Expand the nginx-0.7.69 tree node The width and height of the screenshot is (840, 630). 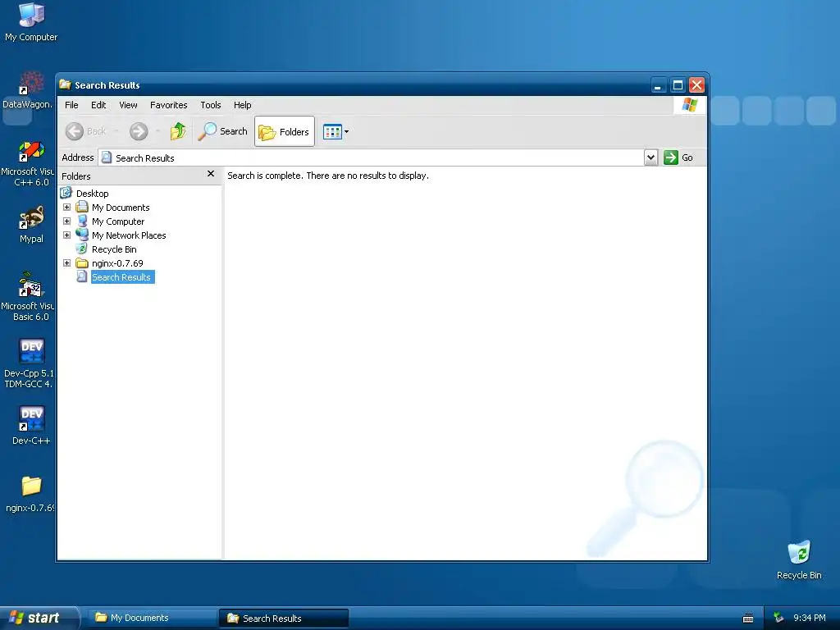pyautogui.click(x=67, y=263)
